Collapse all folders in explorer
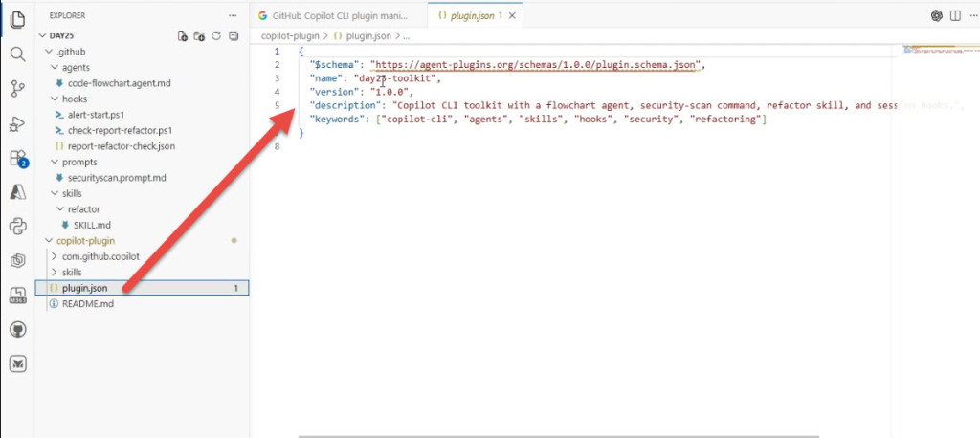Screen dimensions: 980x438 pos(234,35)
